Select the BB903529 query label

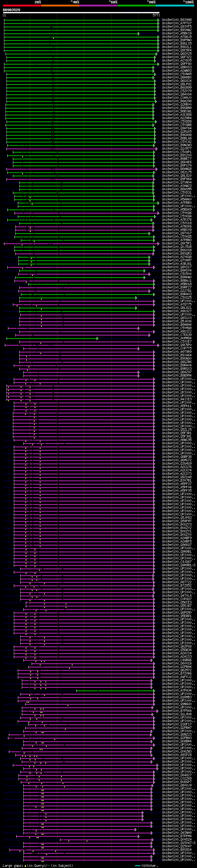pyautogui.click(x=11, y=10)
